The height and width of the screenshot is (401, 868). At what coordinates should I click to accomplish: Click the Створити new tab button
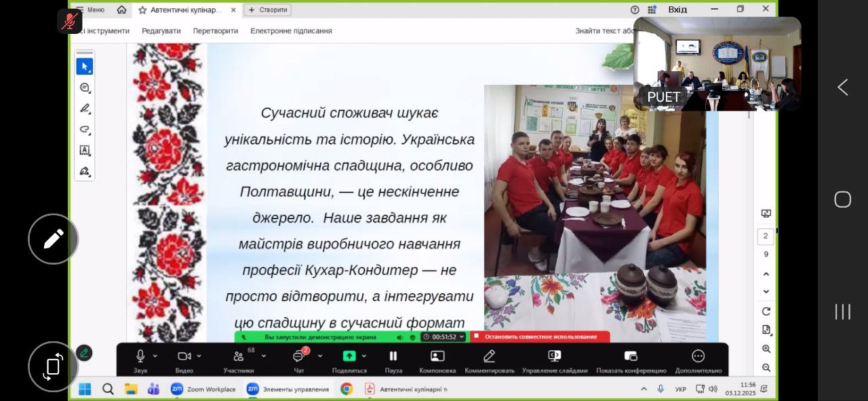point(268,10)
